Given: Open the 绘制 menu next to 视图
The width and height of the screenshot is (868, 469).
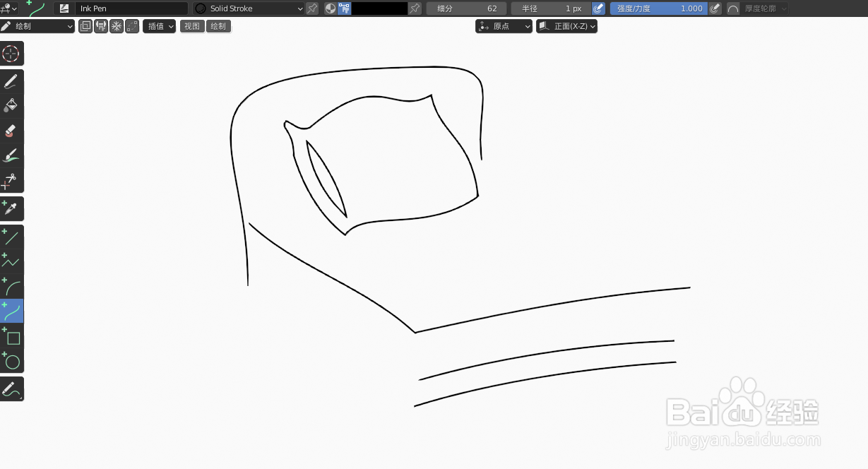Looking at the screenshot, I should 219,26.
